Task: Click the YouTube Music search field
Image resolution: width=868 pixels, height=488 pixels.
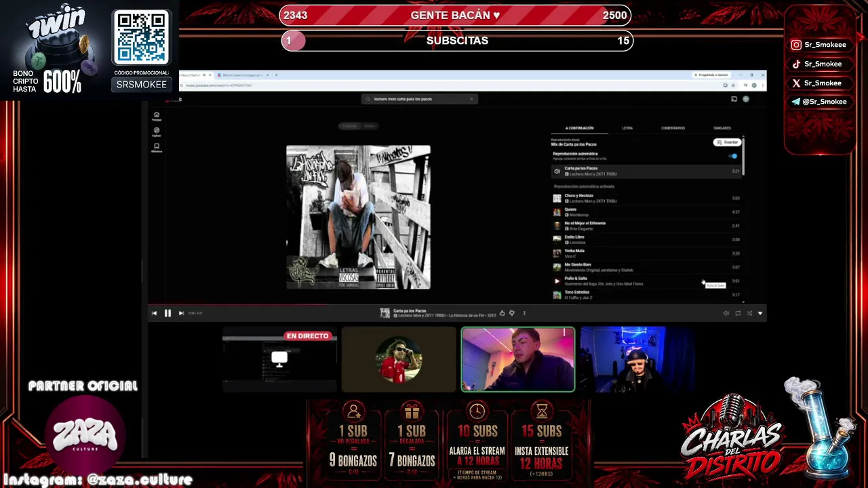Action: pos(420,99)
